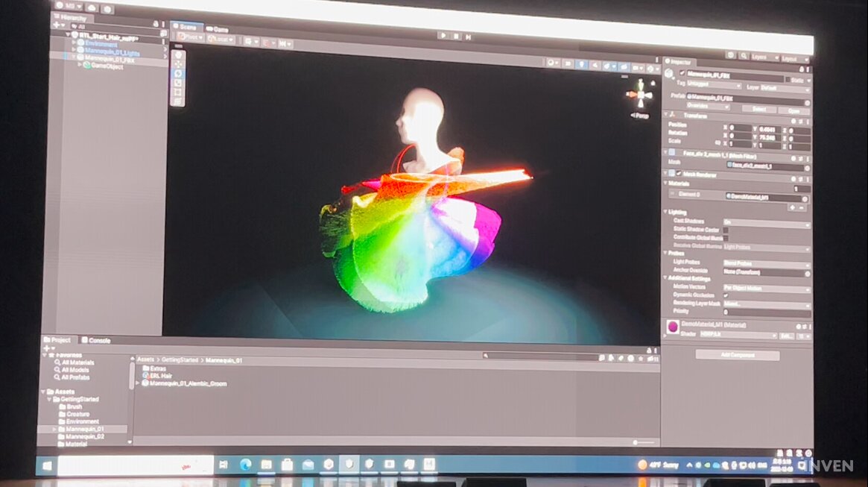The image size is (868, 487).
Task: Select the Mannequin_01_Alembic_Groom asset
Action: (x=188, y=383)
